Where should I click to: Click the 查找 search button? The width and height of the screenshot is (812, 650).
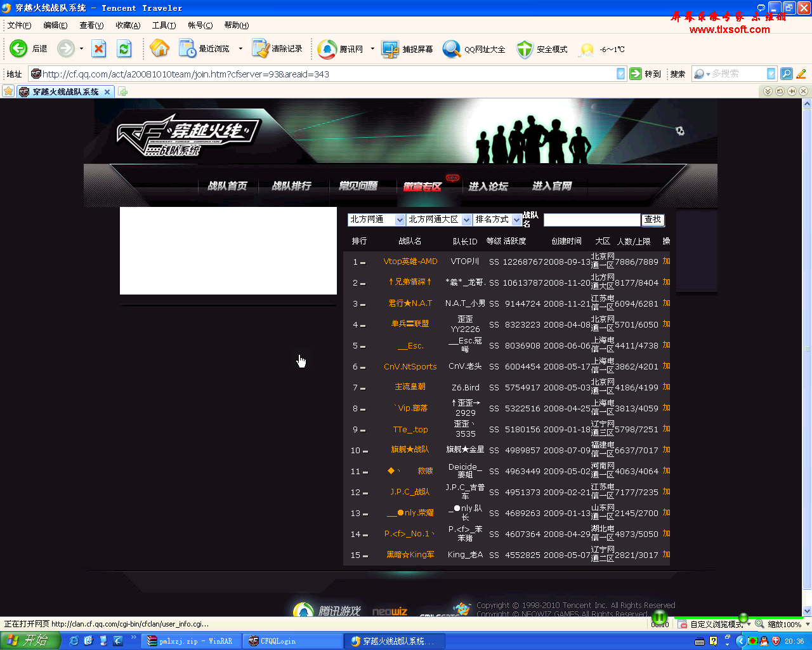653,220
